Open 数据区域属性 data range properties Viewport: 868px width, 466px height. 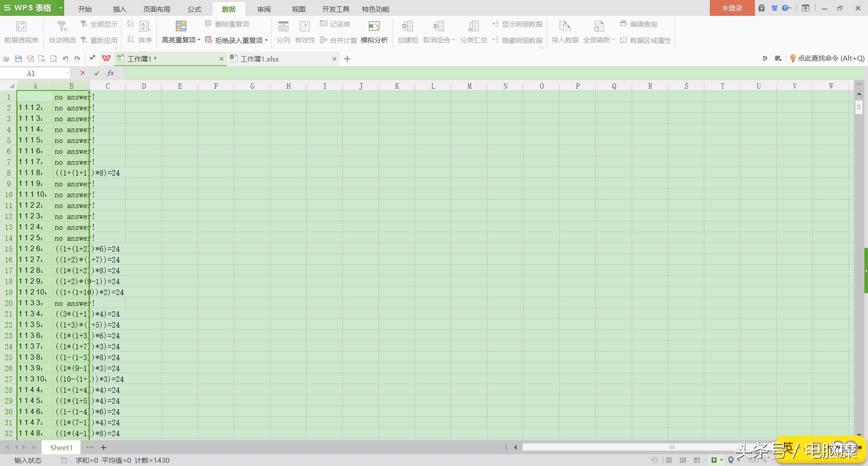pyautogui.click(x=645, y=40)
